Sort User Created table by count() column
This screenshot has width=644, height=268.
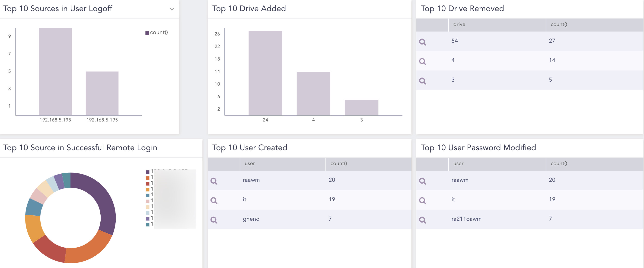tap(338, 163)
